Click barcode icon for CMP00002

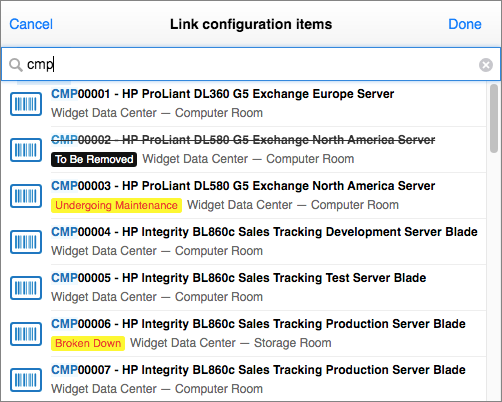26,150
